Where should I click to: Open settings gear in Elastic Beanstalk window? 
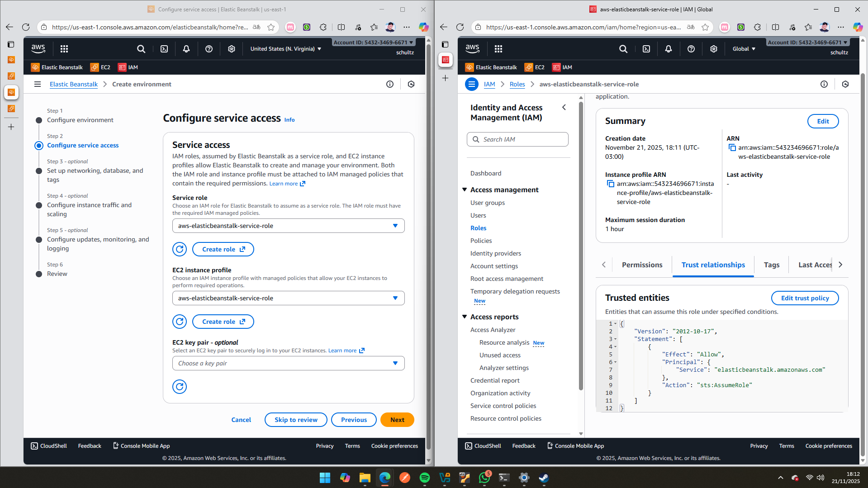[x=232, y=49]
